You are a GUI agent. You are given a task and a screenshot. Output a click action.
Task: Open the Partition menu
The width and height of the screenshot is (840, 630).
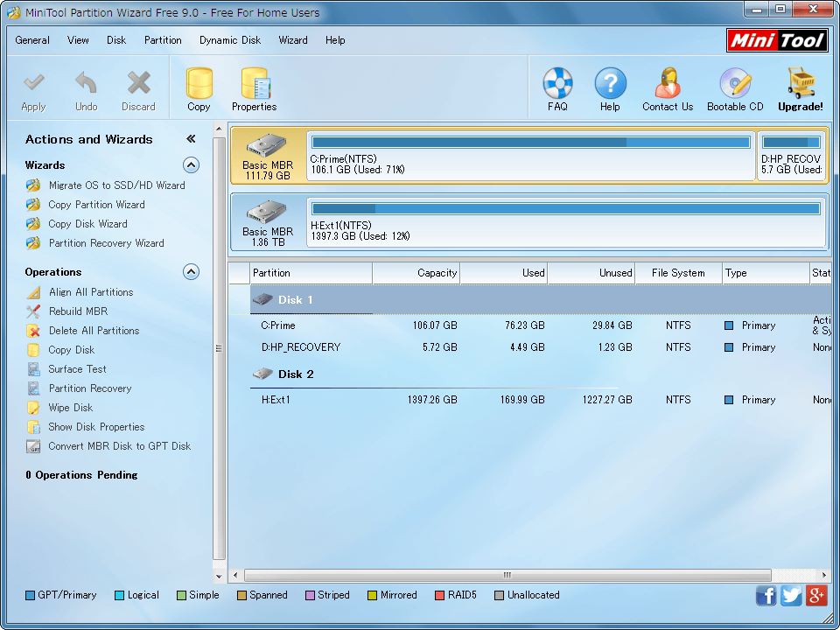point(163,40)
